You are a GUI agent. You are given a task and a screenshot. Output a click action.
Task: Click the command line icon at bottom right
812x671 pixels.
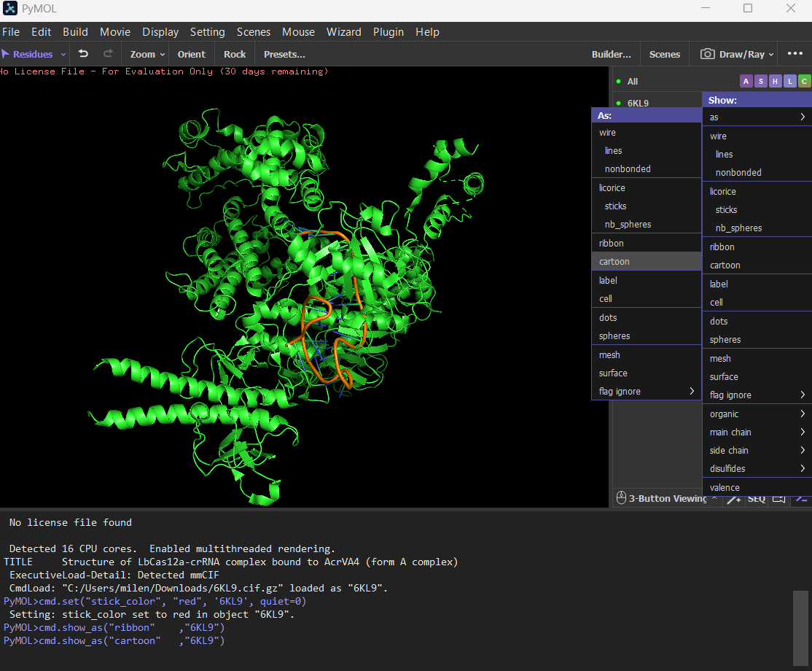coord(801,499)
